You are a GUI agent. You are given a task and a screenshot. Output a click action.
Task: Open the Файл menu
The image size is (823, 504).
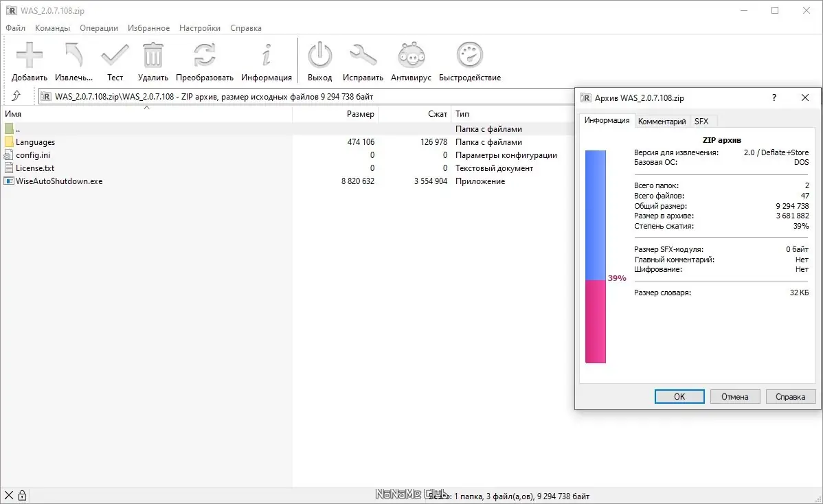pyautogui.click(x=15, y=28)
